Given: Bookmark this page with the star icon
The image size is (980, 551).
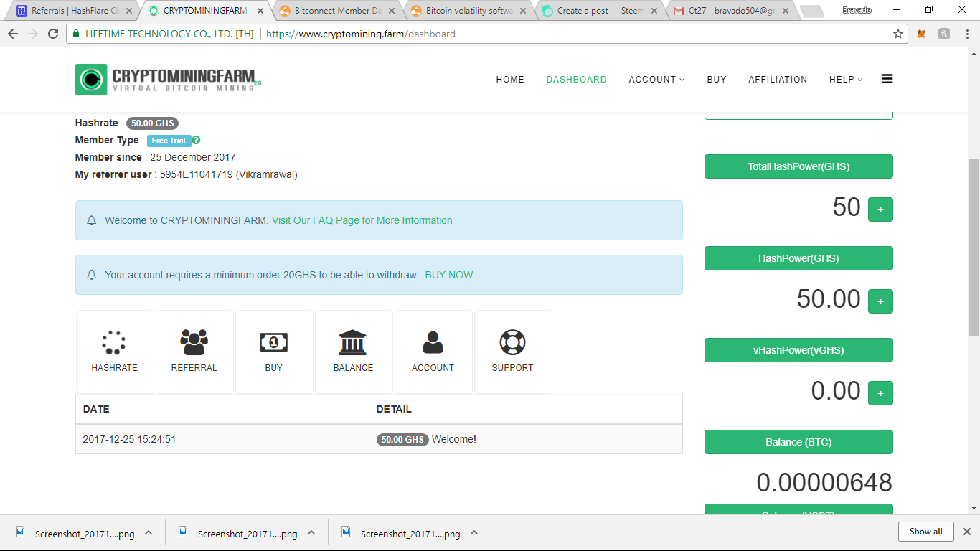Looking at the screenshot, I should [x=898, y=34].
